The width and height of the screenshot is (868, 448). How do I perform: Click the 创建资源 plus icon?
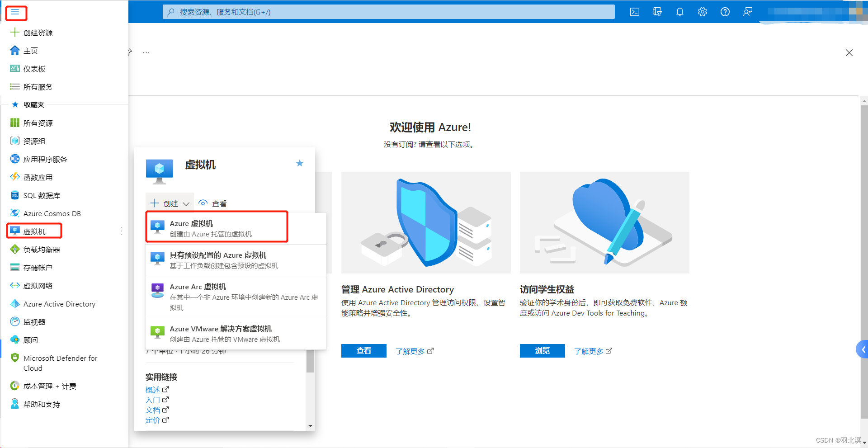(15, 33)
